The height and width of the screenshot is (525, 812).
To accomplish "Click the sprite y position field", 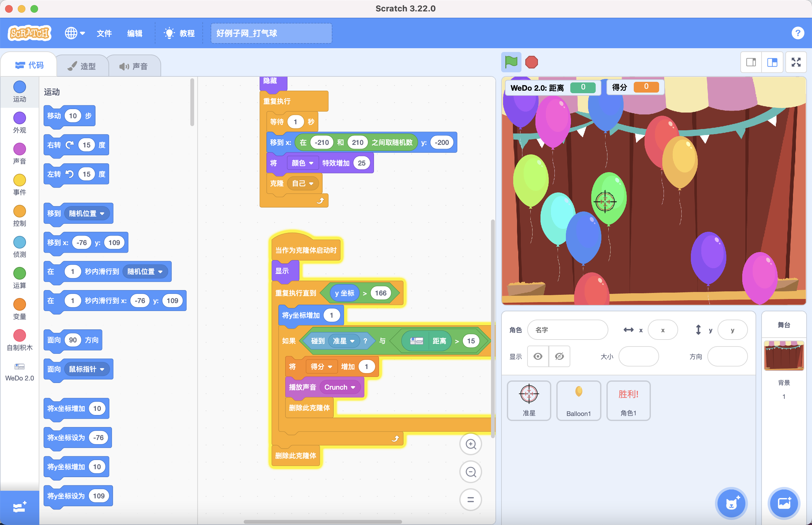I will pos(732,330).
